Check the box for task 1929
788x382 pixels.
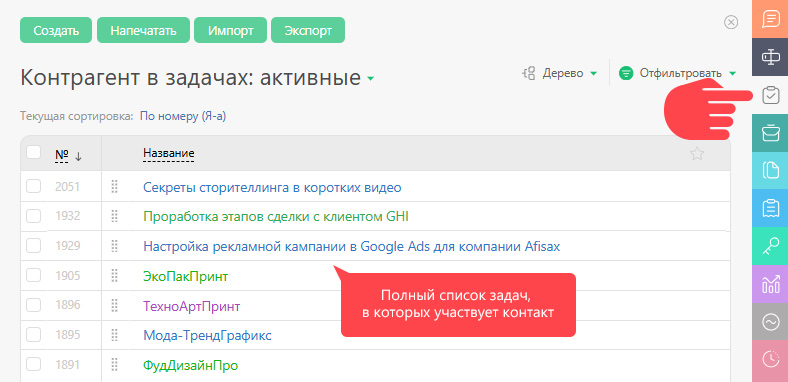[33, 246]
